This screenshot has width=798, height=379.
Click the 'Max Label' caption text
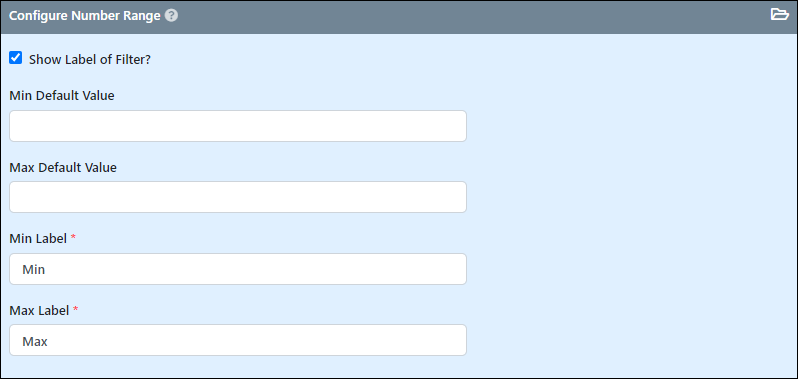39,310
